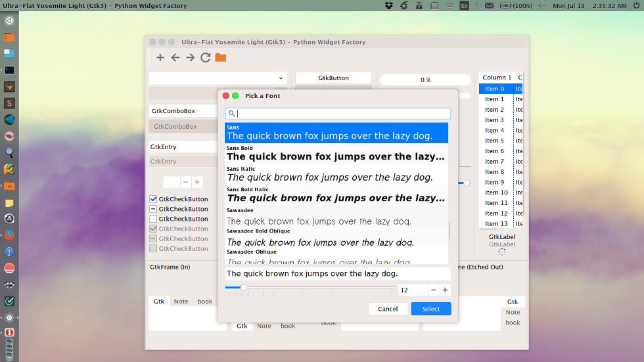Open the Bluetooth indicator in top bar
The image size is (644, 362).
[477, 6]
